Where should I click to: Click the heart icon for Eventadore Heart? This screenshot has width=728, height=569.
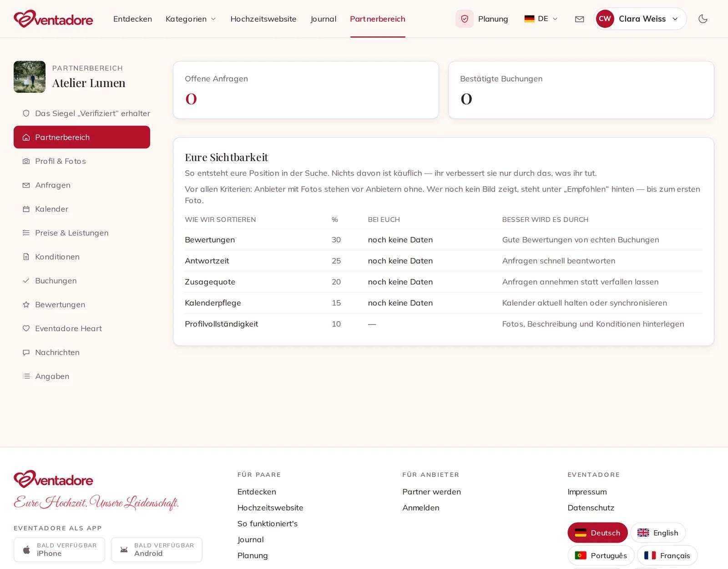(26, 328)
